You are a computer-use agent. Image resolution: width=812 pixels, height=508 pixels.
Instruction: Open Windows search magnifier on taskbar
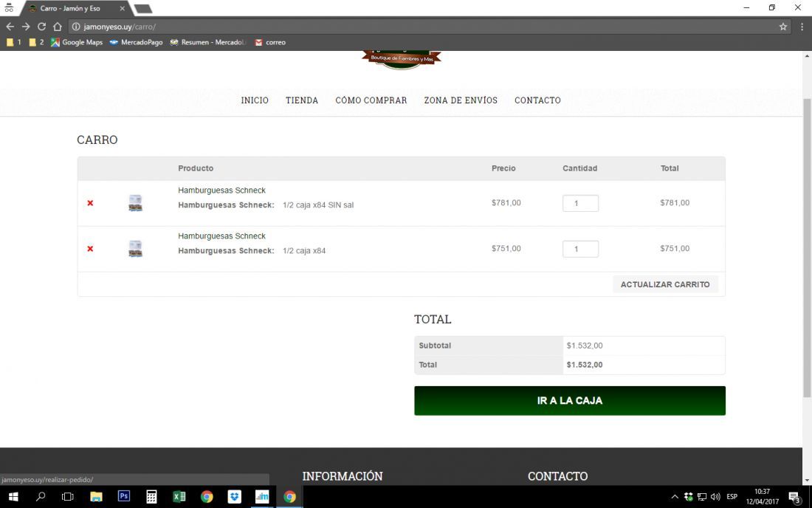tap(41, 497)
